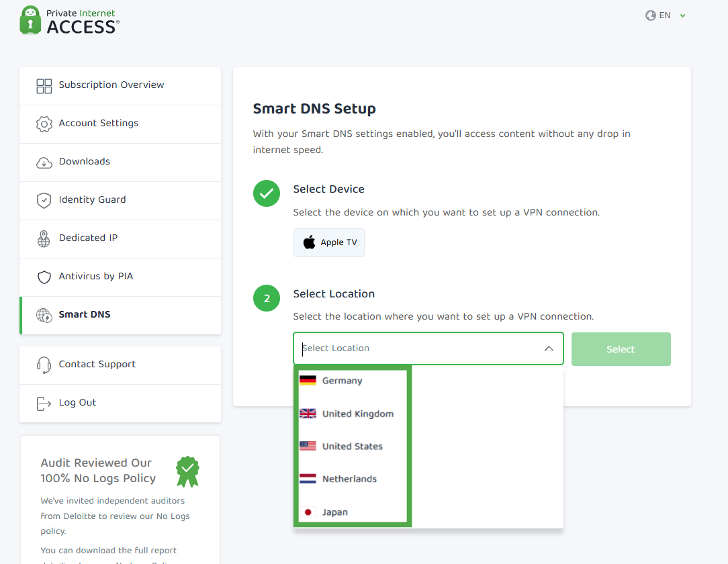Click the Dedicated IP globe icon
728x564 pixels.
(x=44, y=238)
